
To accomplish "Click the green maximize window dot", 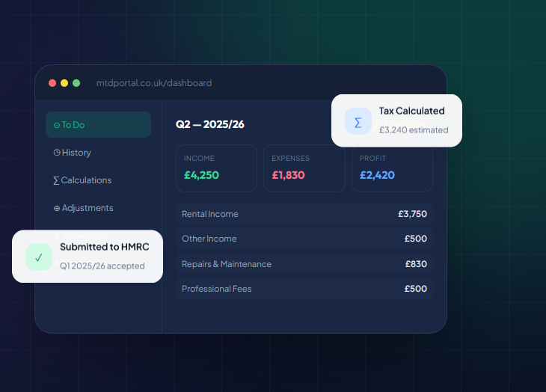I will [76, 83].
